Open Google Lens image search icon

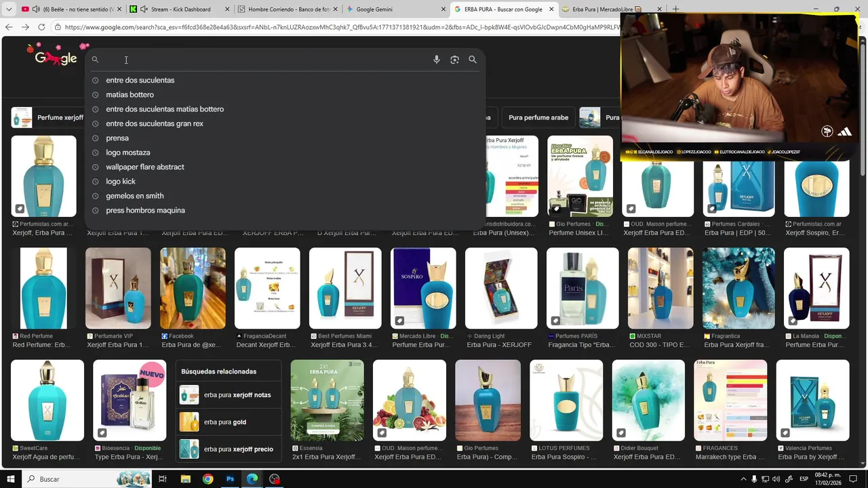point(454,60)
